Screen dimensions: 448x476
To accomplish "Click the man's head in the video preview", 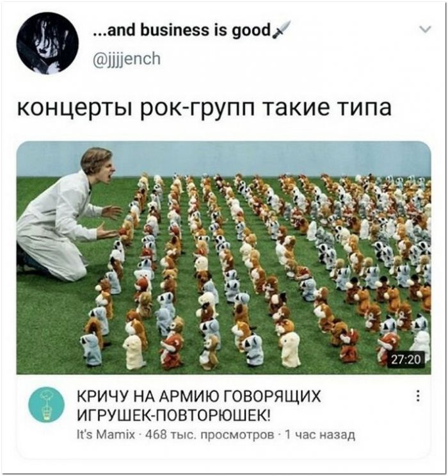I will click(98, 166).
